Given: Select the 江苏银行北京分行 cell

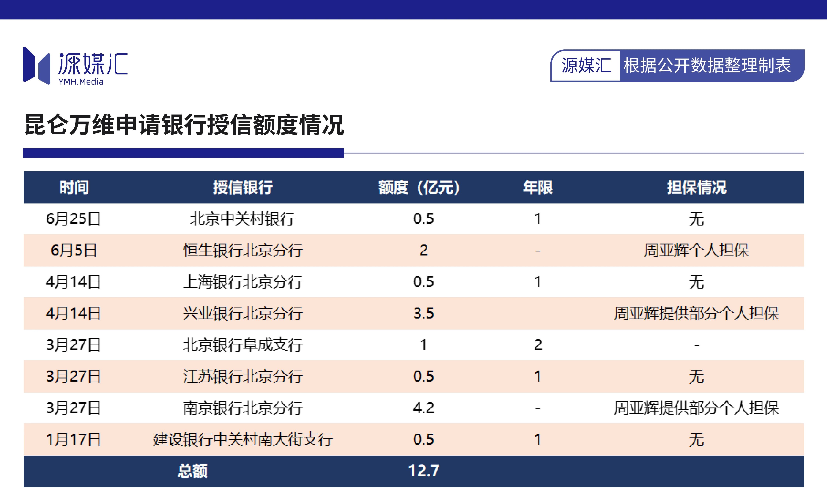Looking at the screenshot, I should tap(243, 377).
